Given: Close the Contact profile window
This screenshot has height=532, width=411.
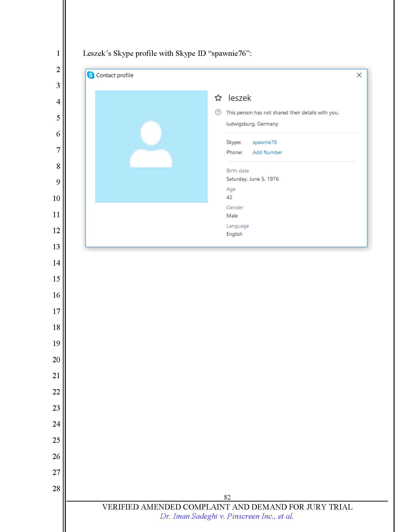Looking at the screenshot, I should point(359,75).
